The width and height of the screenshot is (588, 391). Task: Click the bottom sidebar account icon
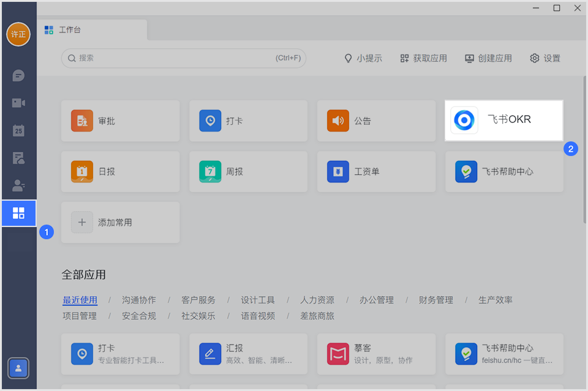[18, 368]
